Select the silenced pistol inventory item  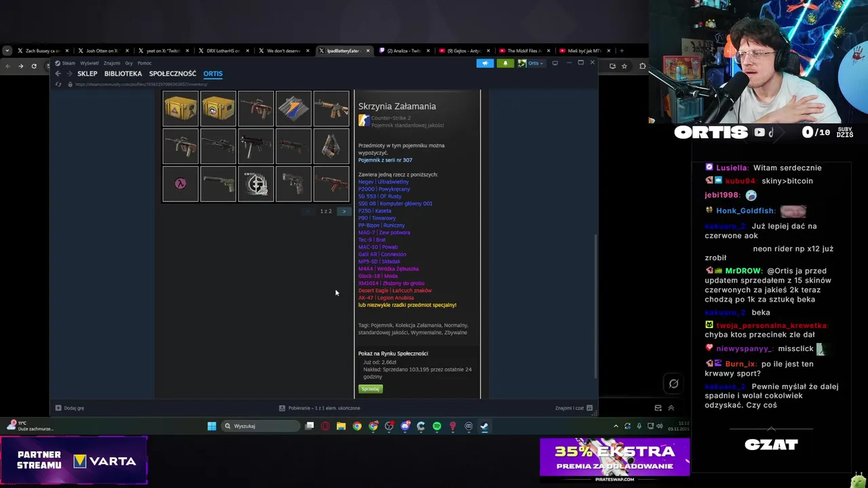tap(218, 184)
